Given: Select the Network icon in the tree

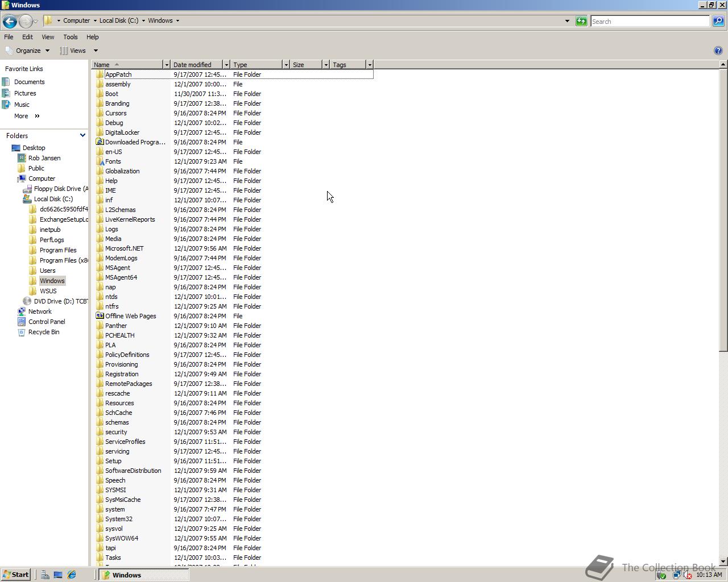Looking at the screenshot, I should coord(22,311).
